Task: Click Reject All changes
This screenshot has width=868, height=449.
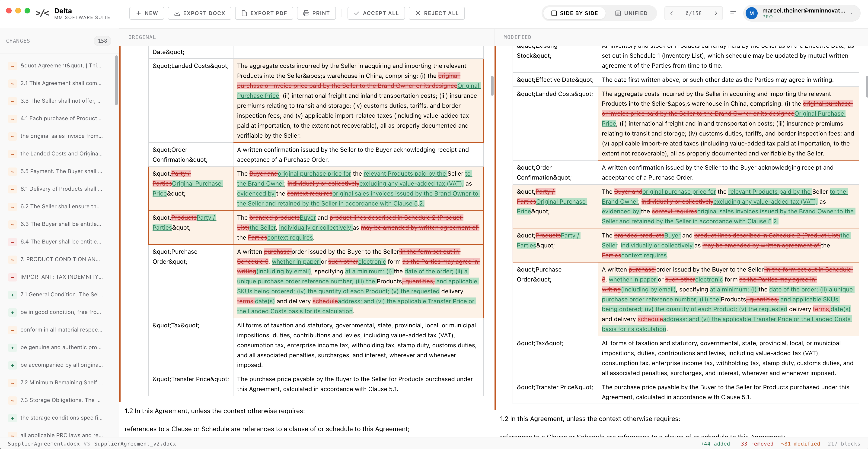Action: click(437, 13)
